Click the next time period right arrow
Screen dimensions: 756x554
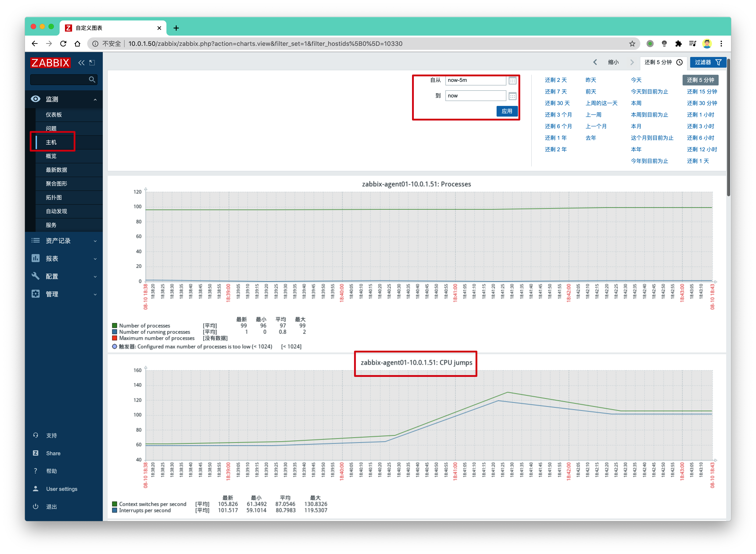[x=632, y=62]
